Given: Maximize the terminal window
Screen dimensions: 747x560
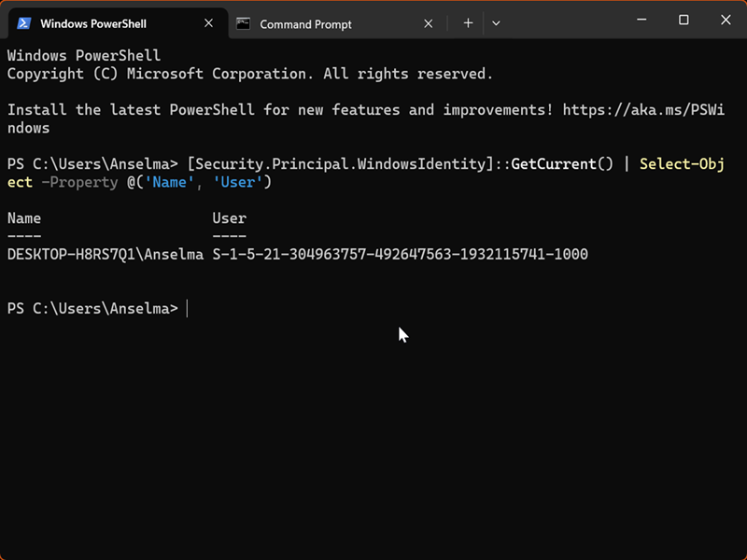Looking at the screenshot, I should point(684,20).
